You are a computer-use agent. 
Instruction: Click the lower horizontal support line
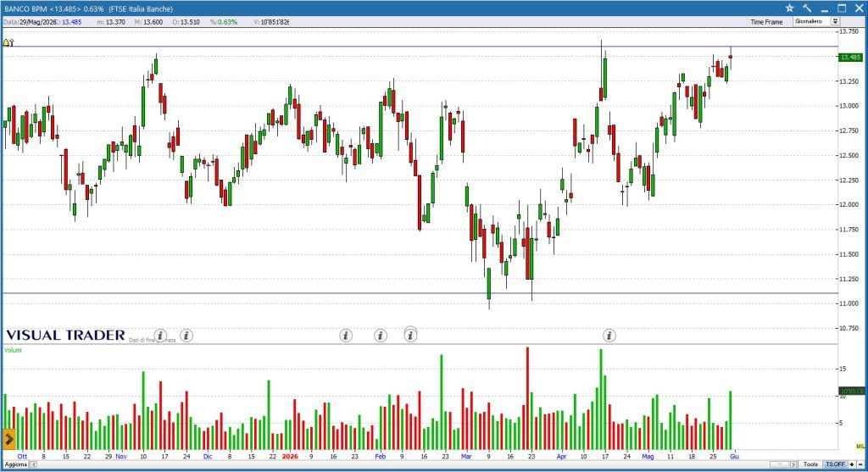pyautogui.click(x=420, y=293)
